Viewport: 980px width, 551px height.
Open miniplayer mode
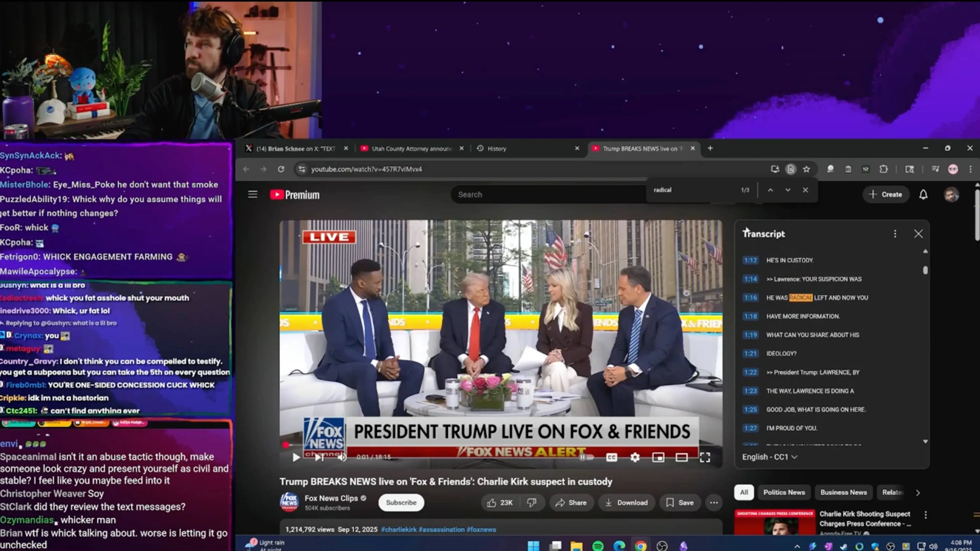658,457
